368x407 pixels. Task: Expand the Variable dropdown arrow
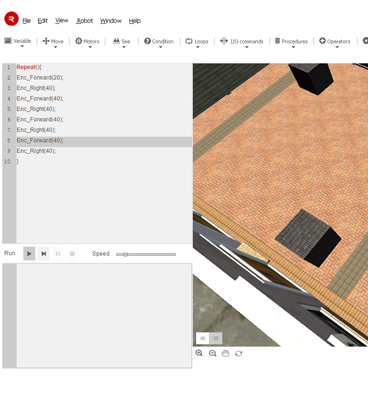[x=22, y=47]
